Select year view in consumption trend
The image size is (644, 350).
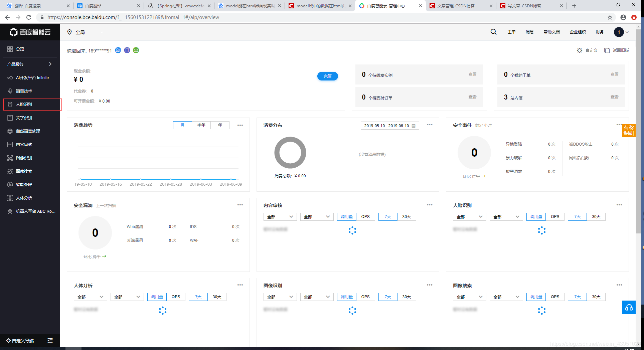(220, 125)
